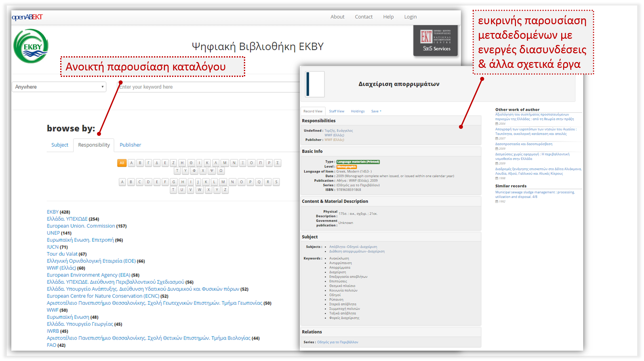Image resolution: width=644 pixels, height=361 pixels.
Task: Open Διαδρομές ξενάγησης επισκεπτών work link
Action: click(x=538, y=171)
